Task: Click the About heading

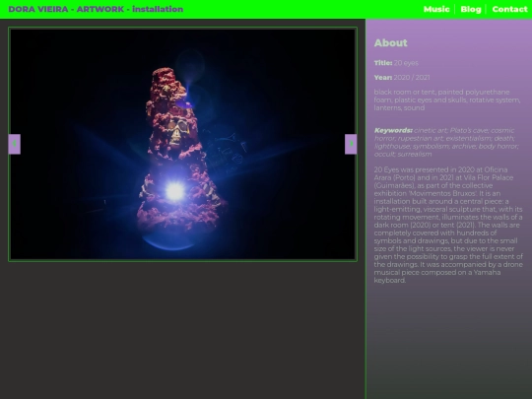Action: pos(391,43)
